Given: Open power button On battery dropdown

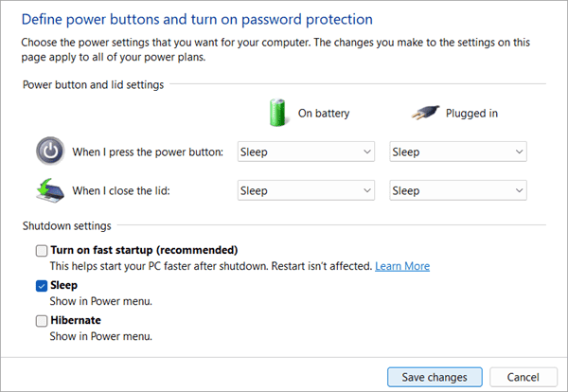Looking at the screenshot, I should coord(306,151).
